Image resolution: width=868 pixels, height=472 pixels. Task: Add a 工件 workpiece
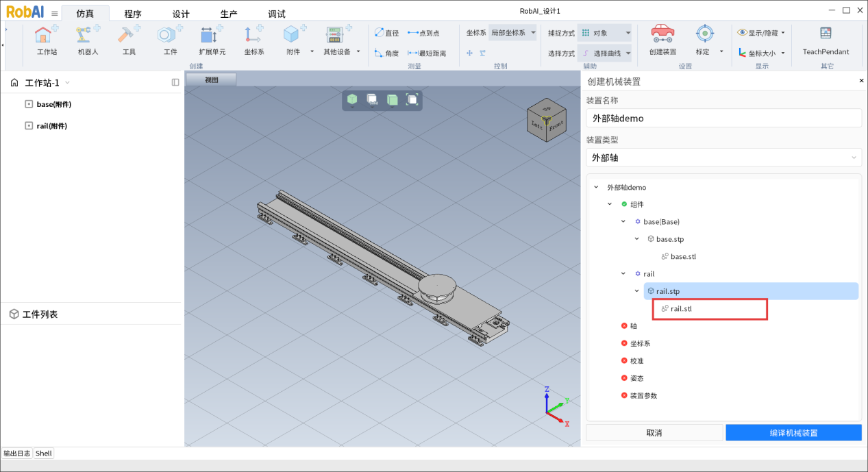170,39
